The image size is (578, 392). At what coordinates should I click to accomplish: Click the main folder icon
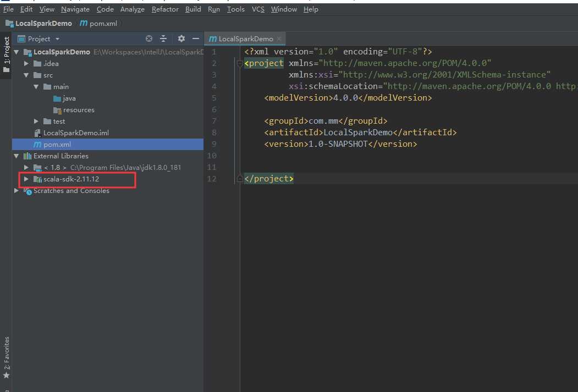click(47, 86)
